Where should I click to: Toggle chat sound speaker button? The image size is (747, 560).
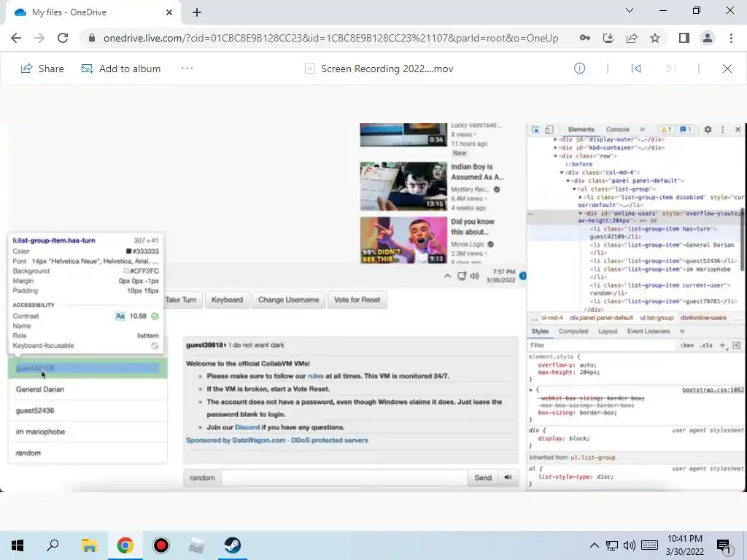point(508,478)
